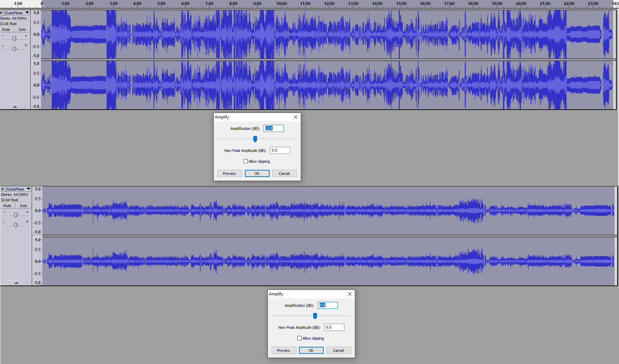The height and width of the screenshot is (364, 619).
Task: Click the upper track's pan slider knob
Action: [x=14, y=49]
